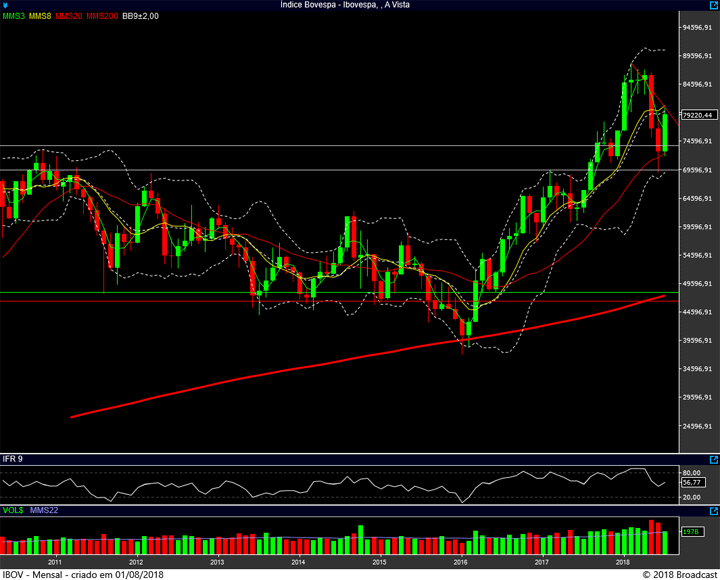Select the VOL$ volume legend label

point(12,511)
